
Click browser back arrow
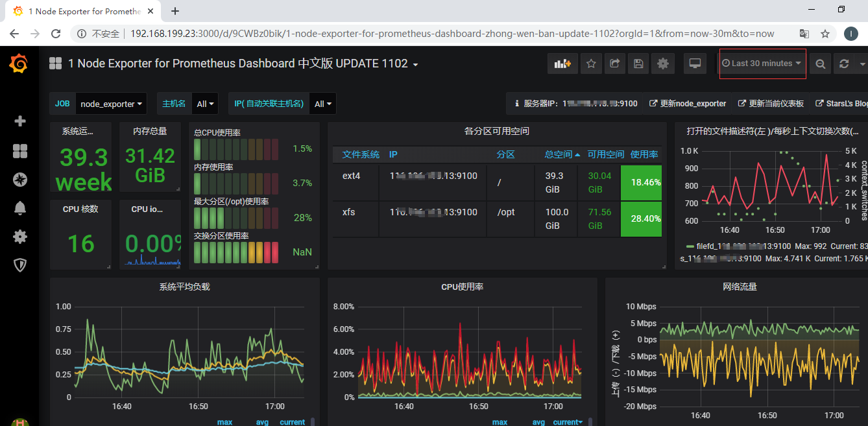(x=14, y=34)
